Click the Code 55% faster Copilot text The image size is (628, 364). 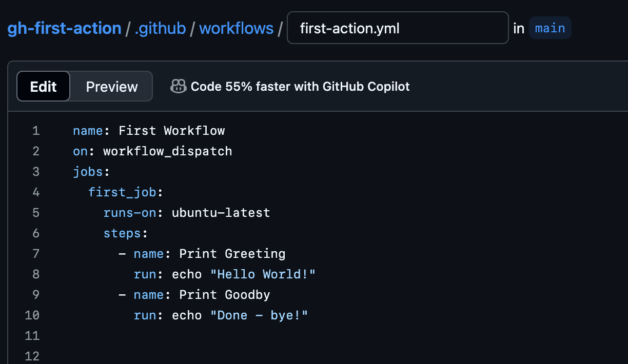(300, 87)
